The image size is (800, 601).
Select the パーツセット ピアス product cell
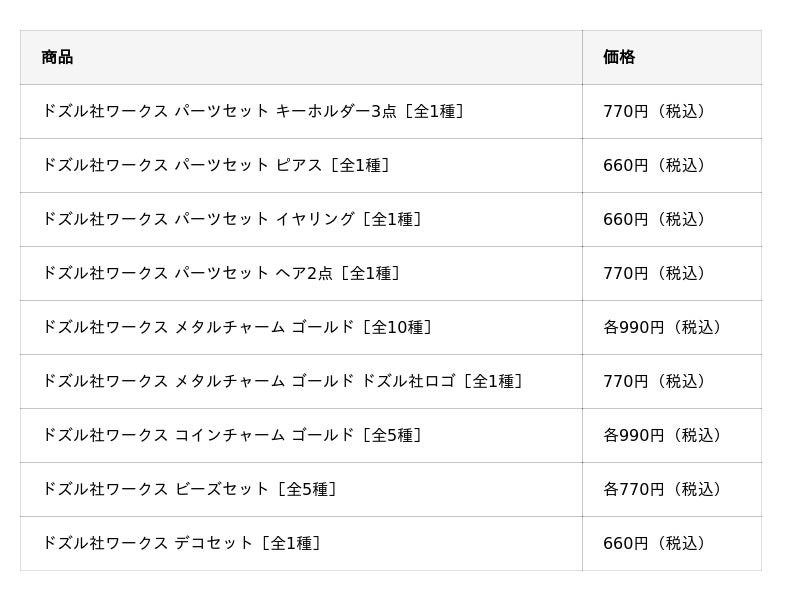tap(215, 165)
